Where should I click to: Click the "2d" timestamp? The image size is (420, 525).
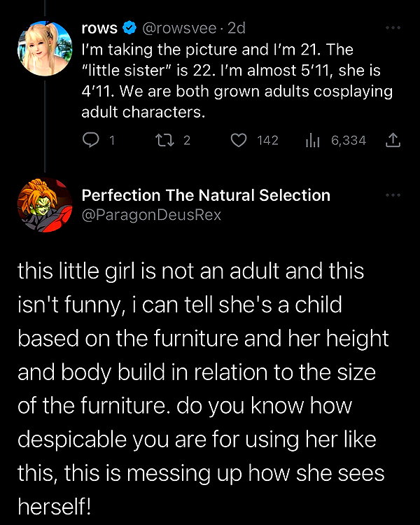coord(237,29)
